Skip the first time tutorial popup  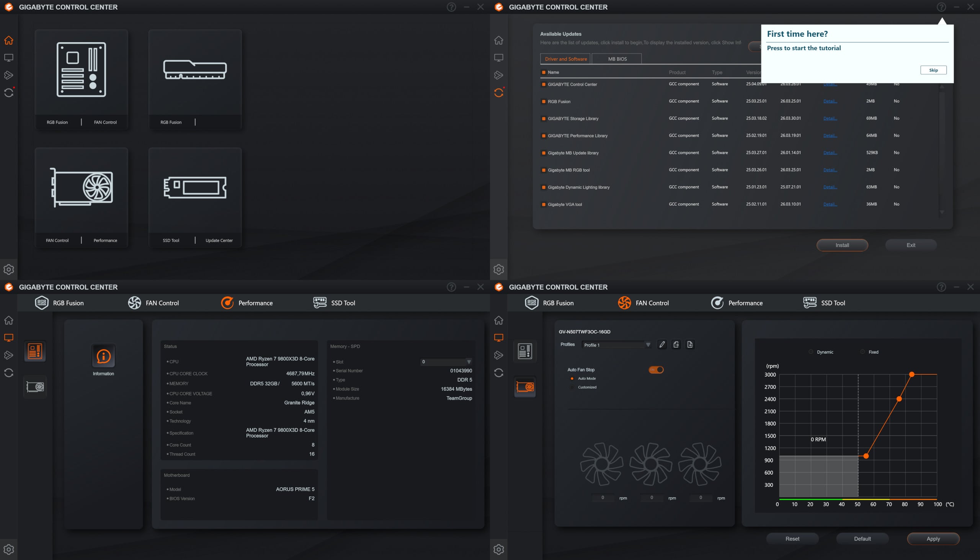(933, 70)
